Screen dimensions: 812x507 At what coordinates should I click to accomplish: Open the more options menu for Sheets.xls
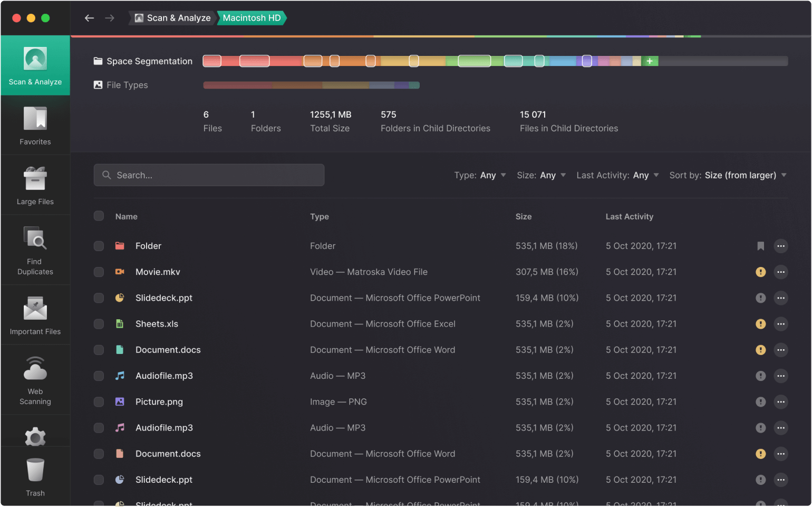(x=781, y=324)
